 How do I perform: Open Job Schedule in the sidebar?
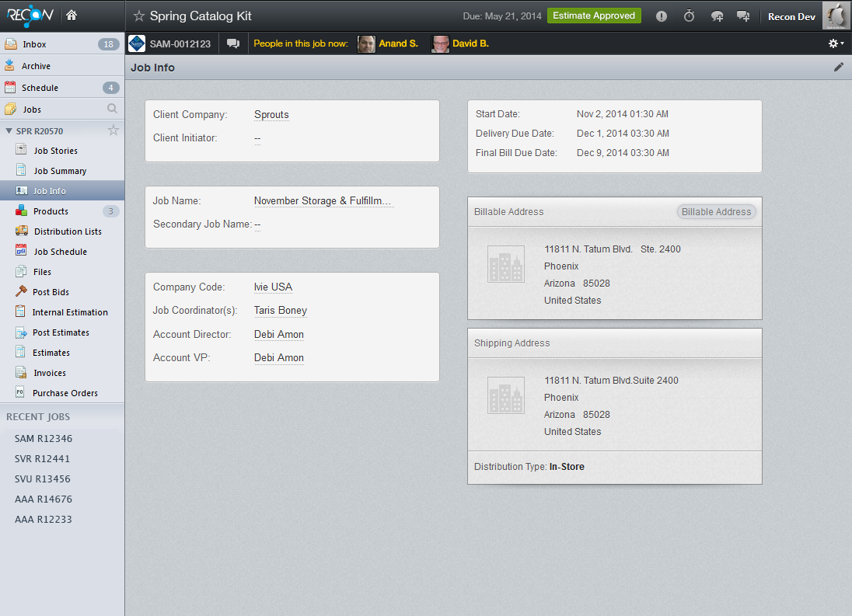[62, 251]
